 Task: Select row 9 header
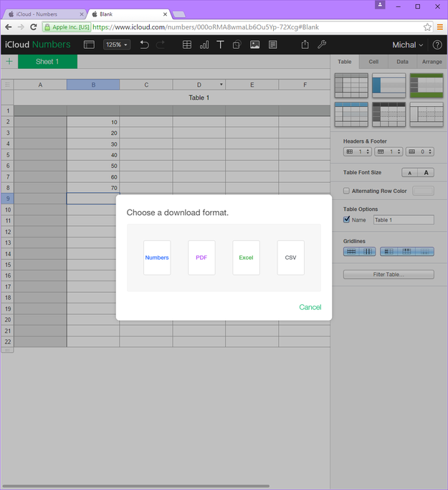tap(7, 199)
